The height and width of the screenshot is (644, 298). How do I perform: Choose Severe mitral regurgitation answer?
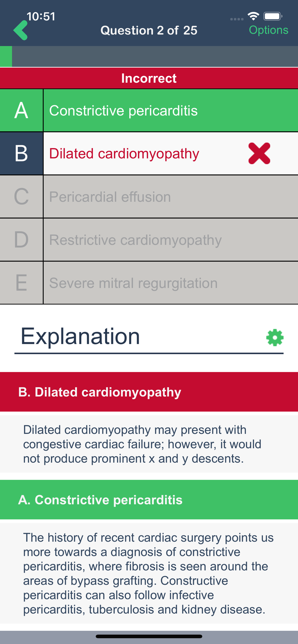point(133,283)
